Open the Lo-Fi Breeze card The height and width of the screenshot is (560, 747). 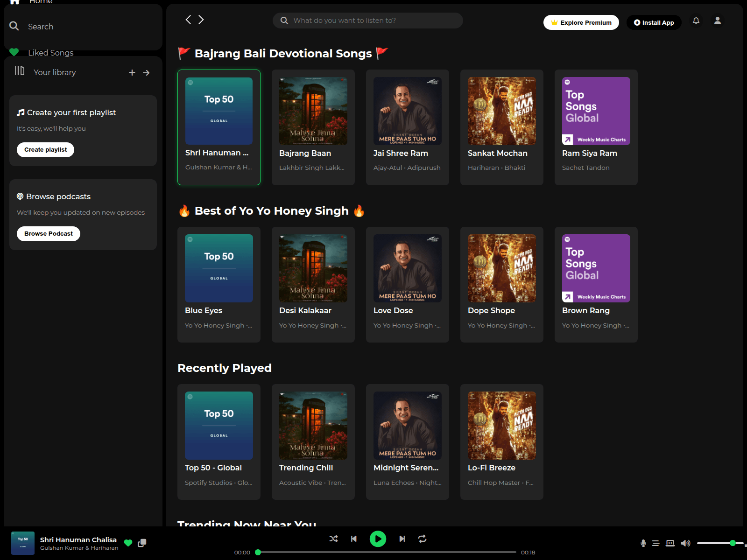(x=502, y=442)
